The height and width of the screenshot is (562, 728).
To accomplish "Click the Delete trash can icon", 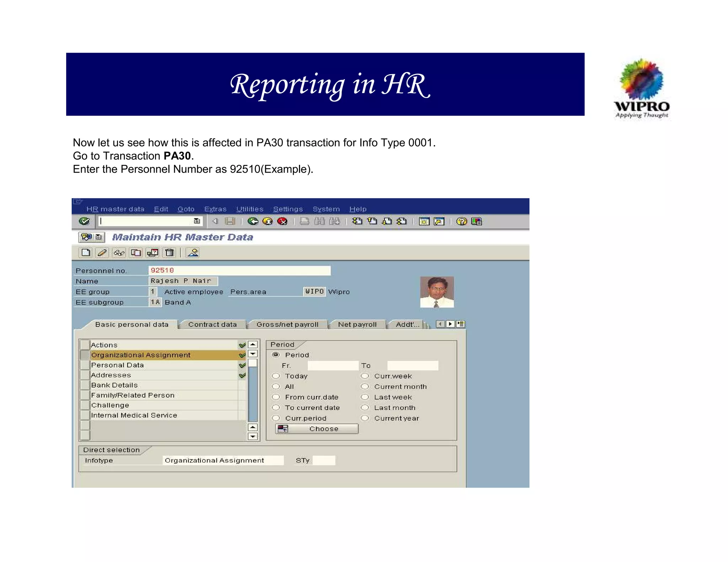I will tap(170, 253).
